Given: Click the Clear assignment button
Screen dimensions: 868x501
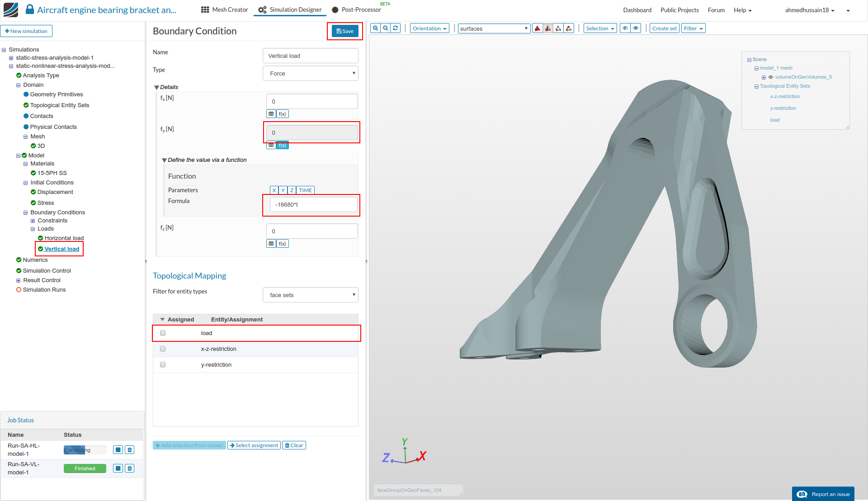Looking at the screenshot, I should coord(294,445).
